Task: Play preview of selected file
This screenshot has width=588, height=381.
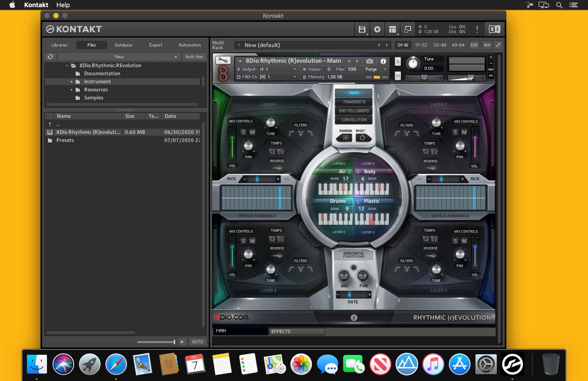Action: 182,342
